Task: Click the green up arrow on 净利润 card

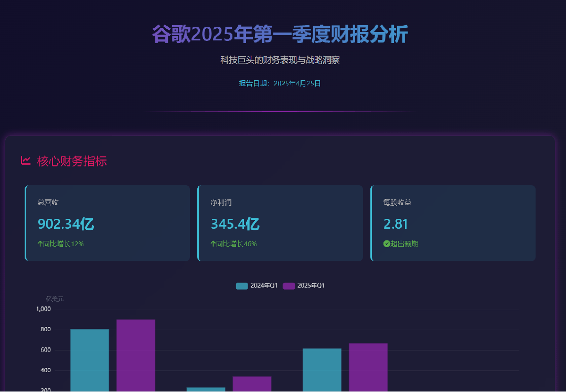Action: [x=213, y=243]
